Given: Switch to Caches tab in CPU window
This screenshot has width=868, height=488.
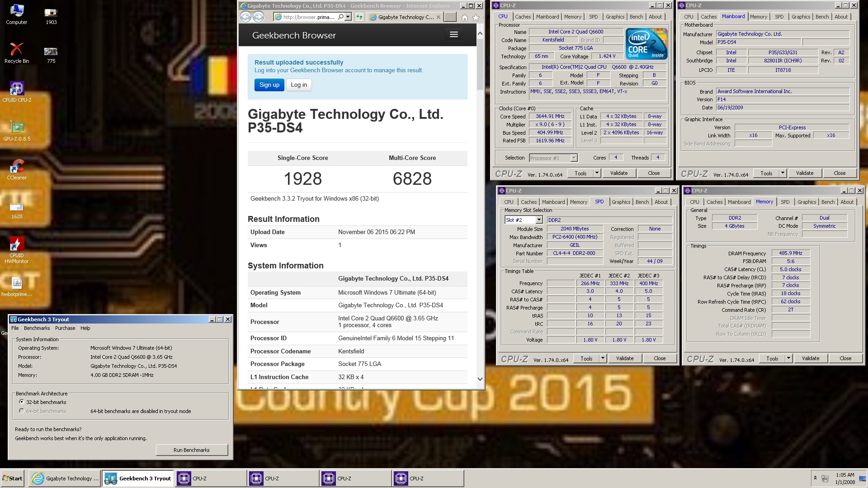Looking at the screenshot, I should coord(523,17).
